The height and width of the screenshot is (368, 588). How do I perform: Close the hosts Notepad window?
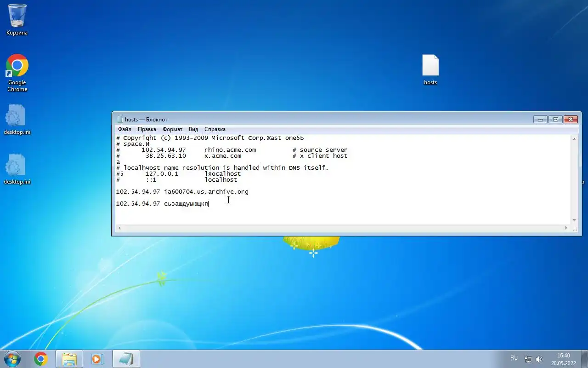[x=571, y=119]
